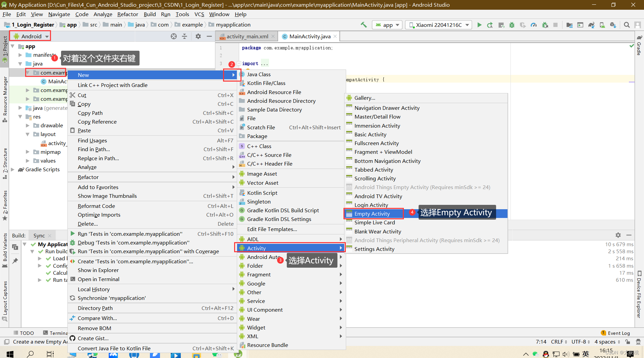Collapse the java folder node
644x358 pixels.
pos(20,63)
